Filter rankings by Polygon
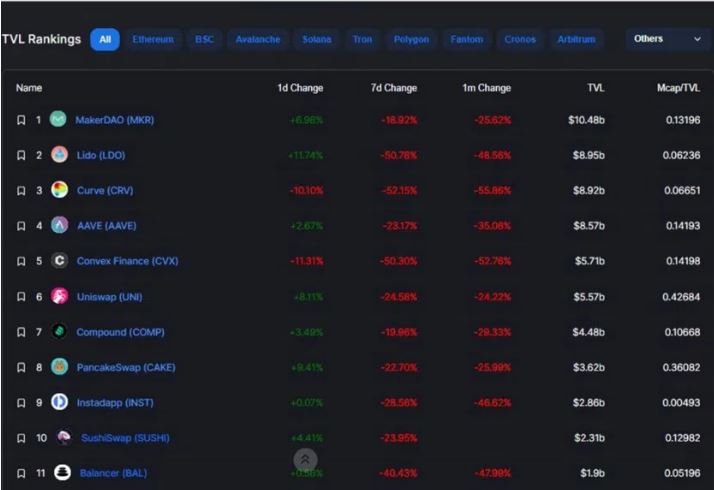The image size is (714, 490). (x=411, y=39)
